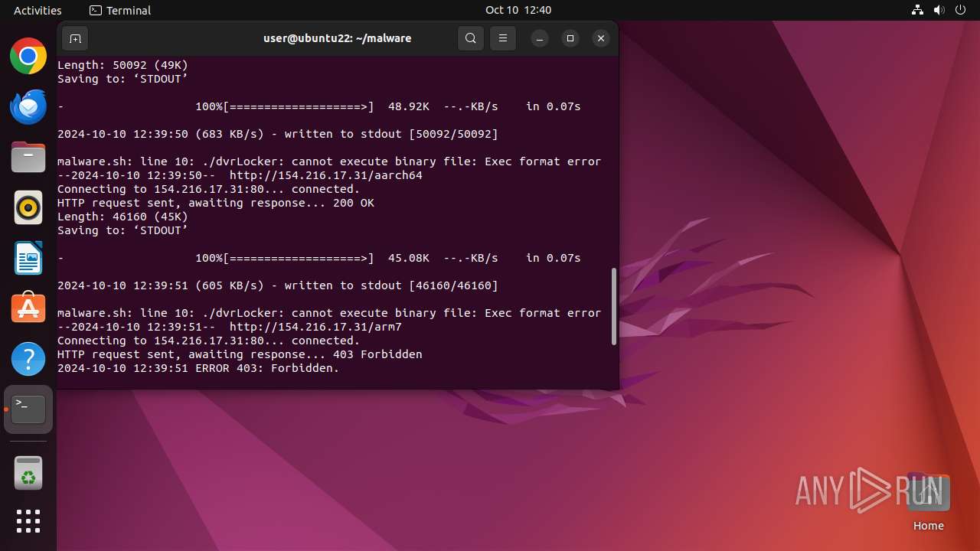
Task: Open the Activities overview
Action: pyautogui.click(x=38, y=10)
